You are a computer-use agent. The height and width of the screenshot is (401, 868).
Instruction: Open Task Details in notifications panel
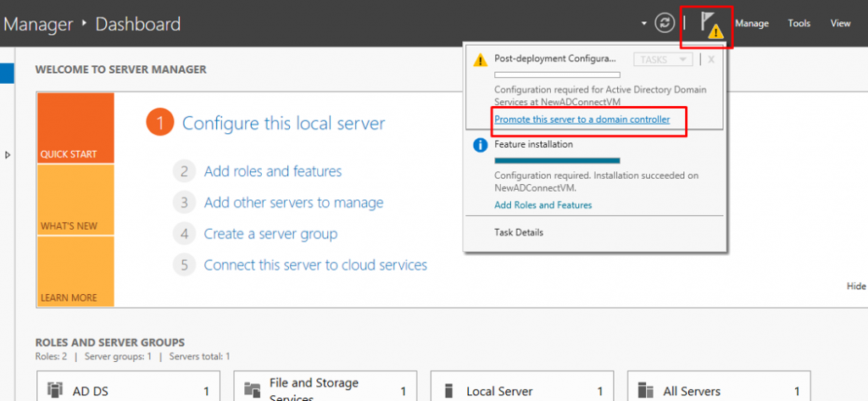point(519,232)
